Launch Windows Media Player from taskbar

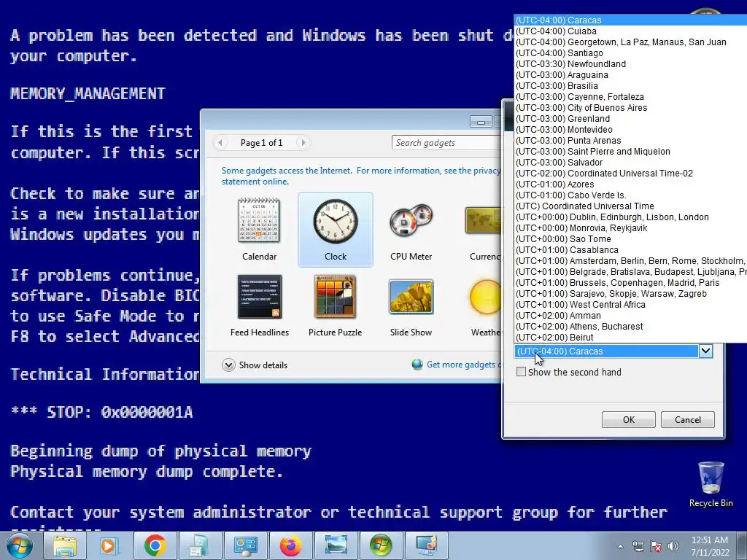click(109, 545)
